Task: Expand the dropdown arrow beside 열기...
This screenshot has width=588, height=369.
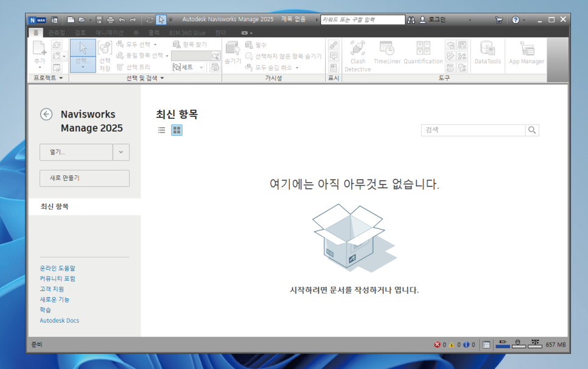Action: 121,152
